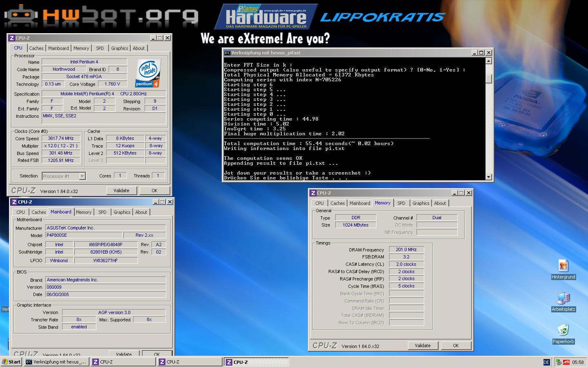This screenshot has height=368, width=588.
Task: Go to Mainboard tab in Memory window
Action: [x=360, y=203]
